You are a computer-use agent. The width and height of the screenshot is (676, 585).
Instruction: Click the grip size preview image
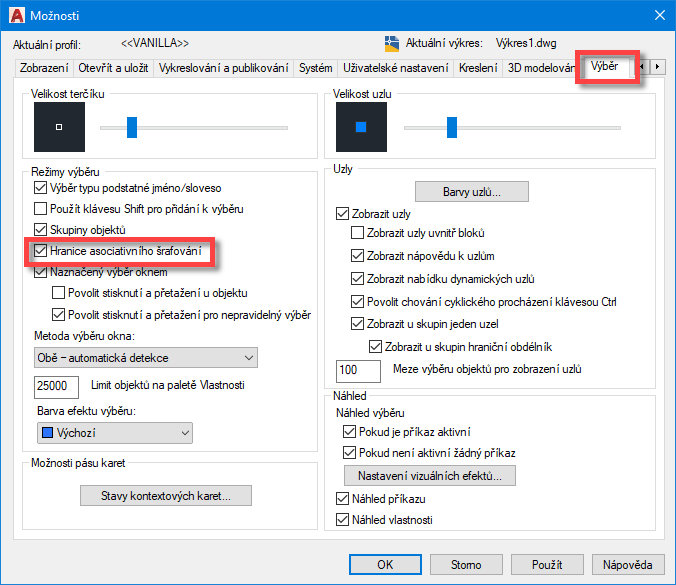pos(361,127)
